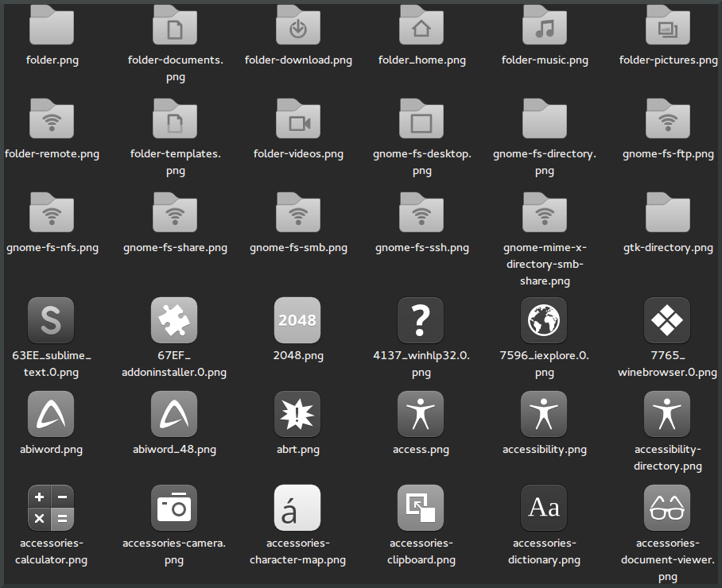Click the "folder_home.png" label

pos(421,60)
